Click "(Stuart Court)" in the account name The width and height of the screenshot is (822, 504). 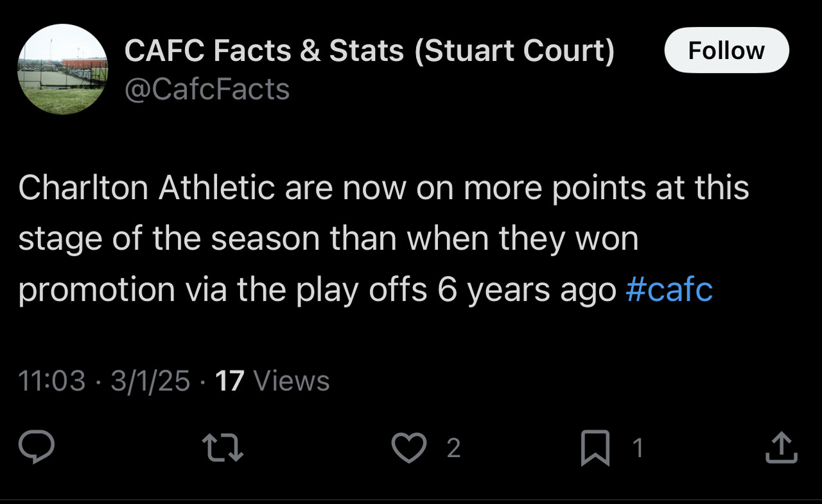point(514,51)
